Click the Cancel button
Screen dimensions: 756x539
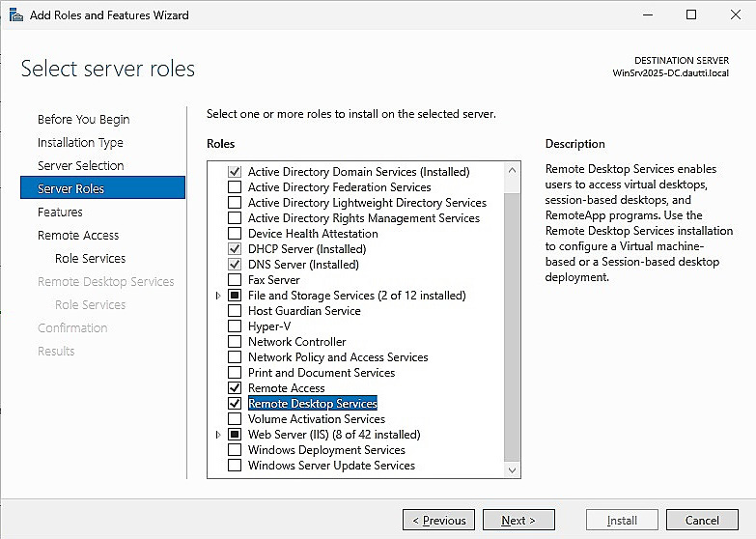point(702,521)
